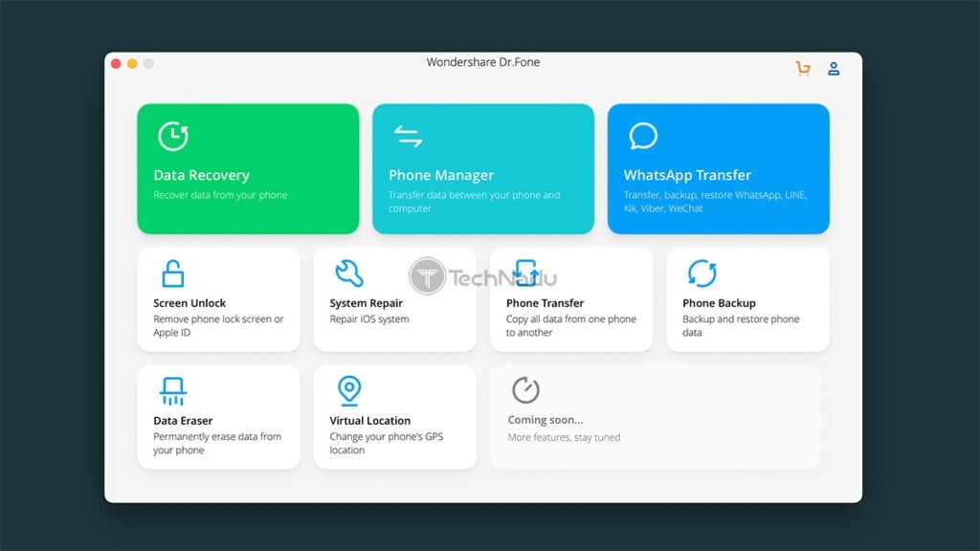Viewport: 980px width, 551px height.
Task: Minimize the window with yellow button
Action: click(132, 64)
